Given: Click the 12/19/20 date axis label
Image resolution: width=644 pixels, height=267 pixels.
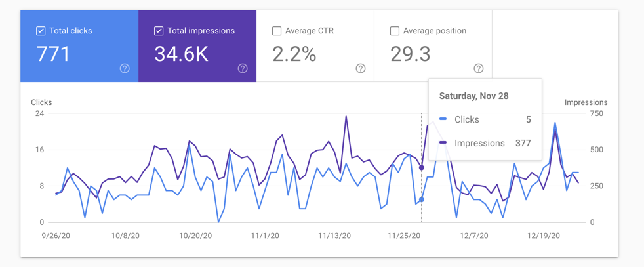Looking at the screenshot, I should coord(544,236).
